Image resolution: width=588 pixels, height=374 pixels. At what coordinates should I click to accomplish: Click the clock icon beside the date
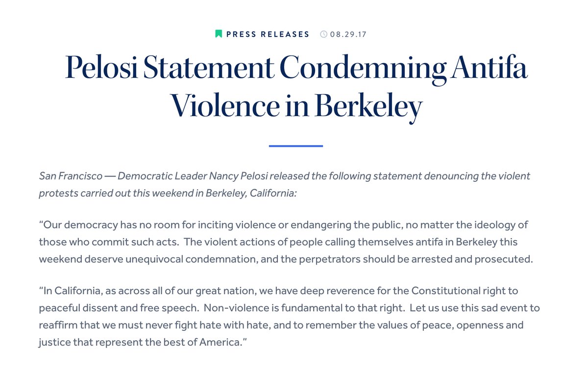tap(323, 34)
